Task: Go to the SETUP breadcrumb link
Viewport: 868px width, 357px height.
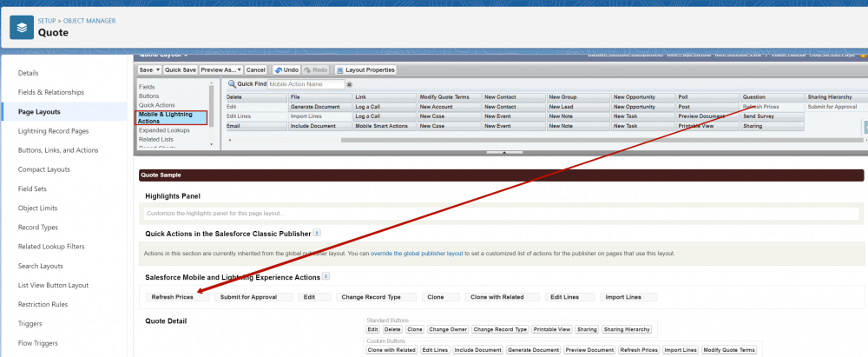Action: pyautogui.click(x=47, y=21)
